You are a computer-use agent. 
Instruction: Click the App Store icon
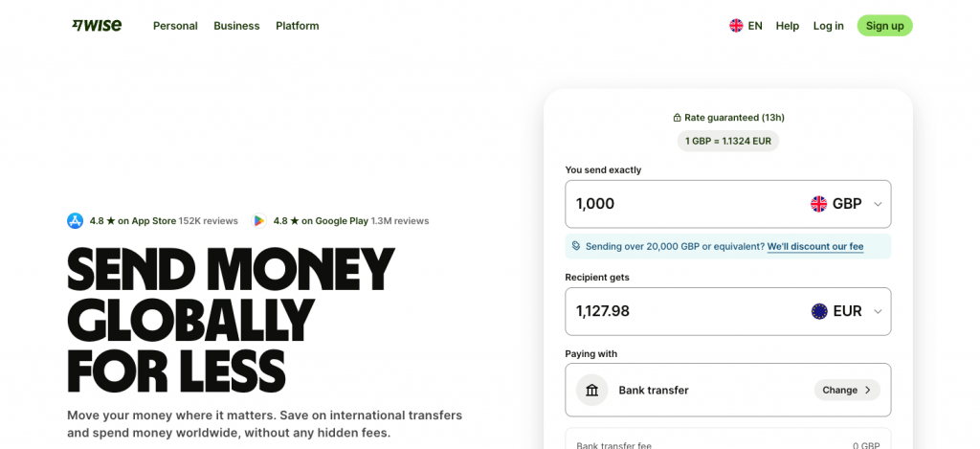tap(76, 221)
